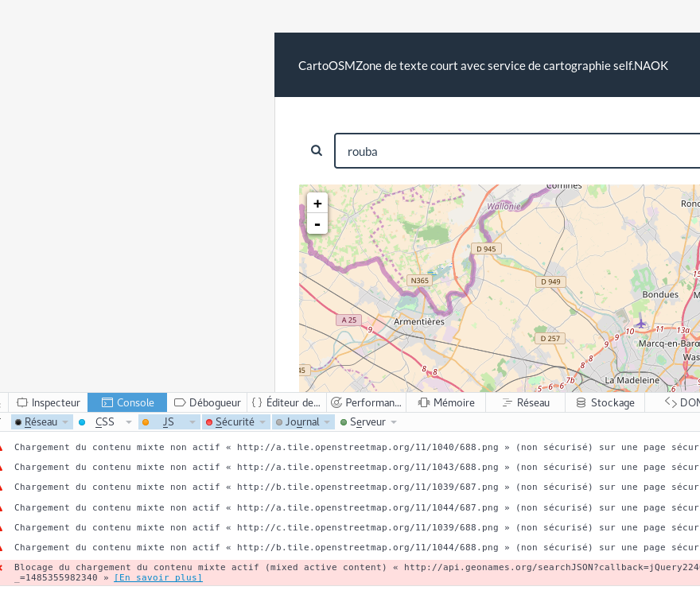Click the 'En savoir plus' link
This screenshot has height=602, width=700.
(157, 578)
